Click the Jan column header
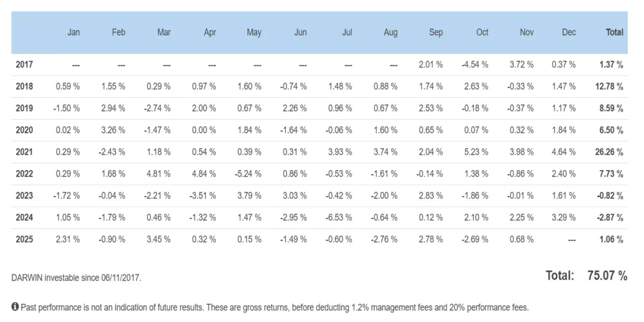Screen dimensions: 644x322 74,32
